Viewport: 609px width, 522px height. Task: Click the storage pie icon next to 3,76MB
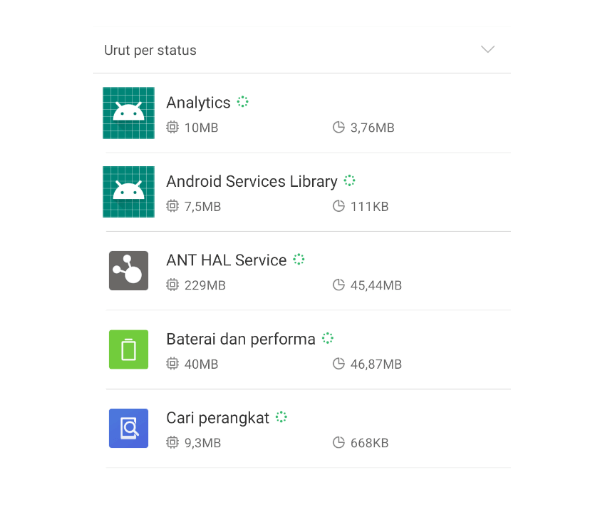tap(339, 127)
